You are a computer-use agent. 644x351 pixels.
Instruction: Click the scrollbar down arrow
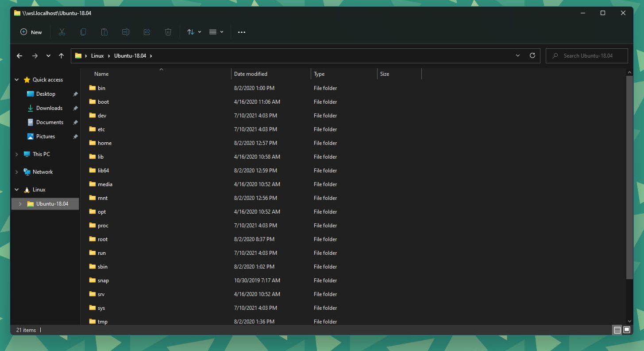[x=630, y=321]
